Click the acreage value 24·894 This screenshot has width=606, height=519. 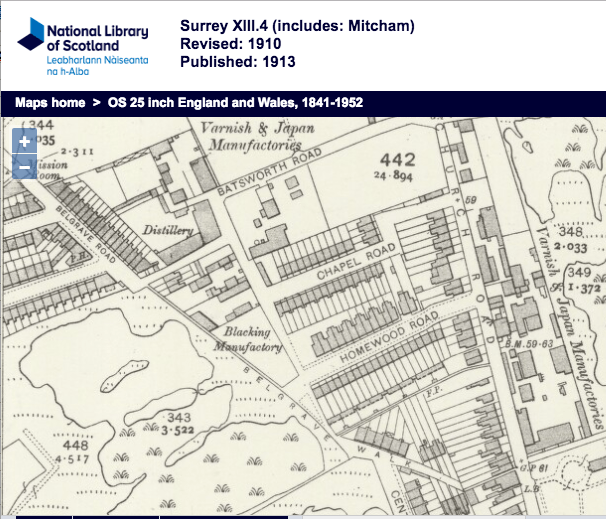(x=393, y=176)
